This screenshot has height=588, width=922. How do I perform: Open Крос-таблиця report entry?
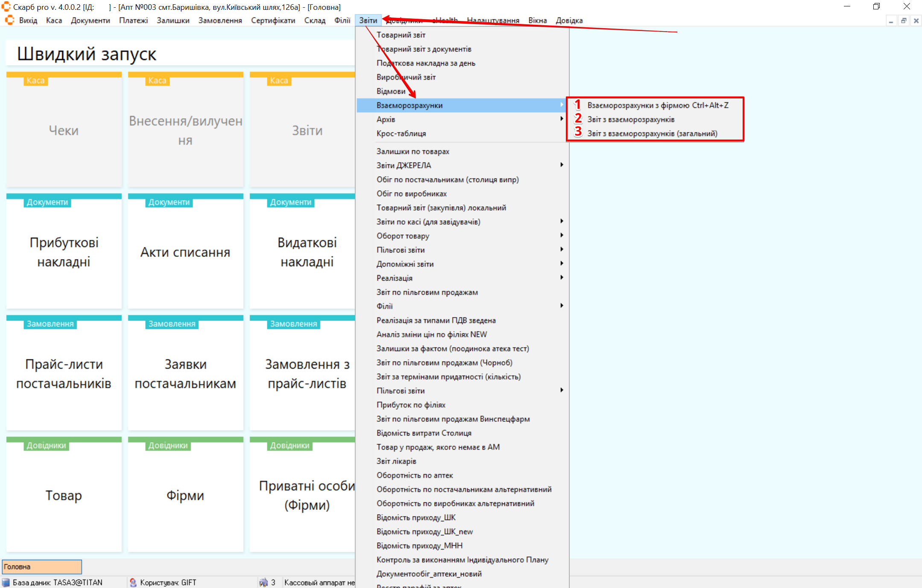(x=401, y=134)
